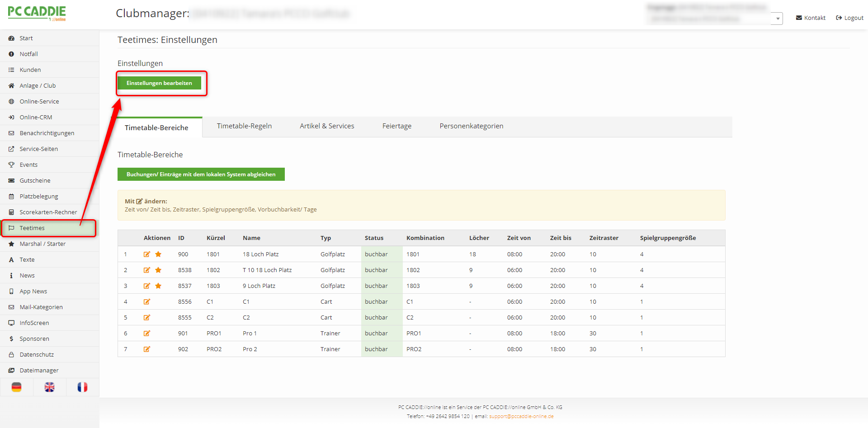This screenshot has width=868, height=428.
Task: Click the Logout link
Action: (849, 18)
